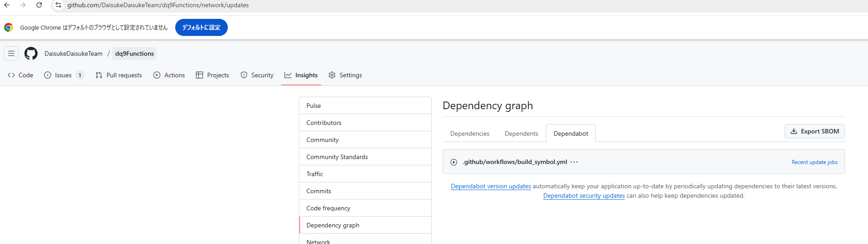
Task: Open the Projects tab
Action: [x=213, y=75]
